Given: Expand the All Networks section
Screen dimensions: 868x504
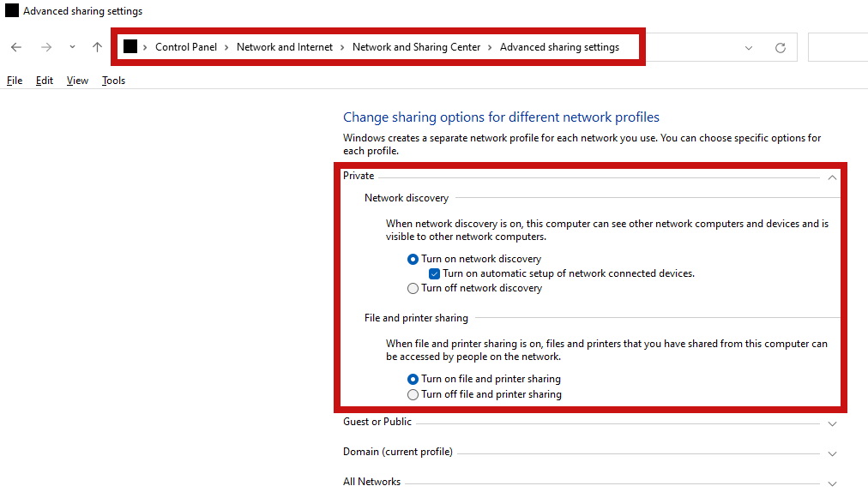Looking at the screenshot, I should pyautogui.click(x=832, y=483).
